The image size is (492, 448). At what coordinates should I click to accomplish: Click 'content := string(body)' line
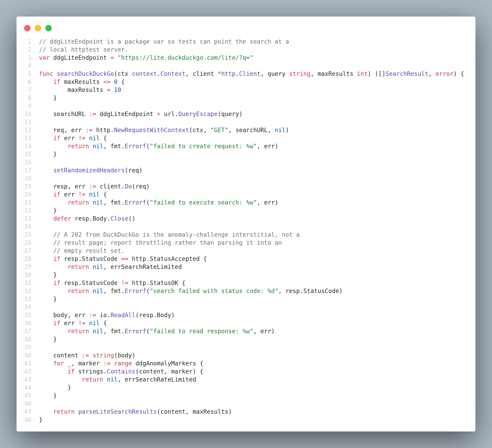point(94,355)
